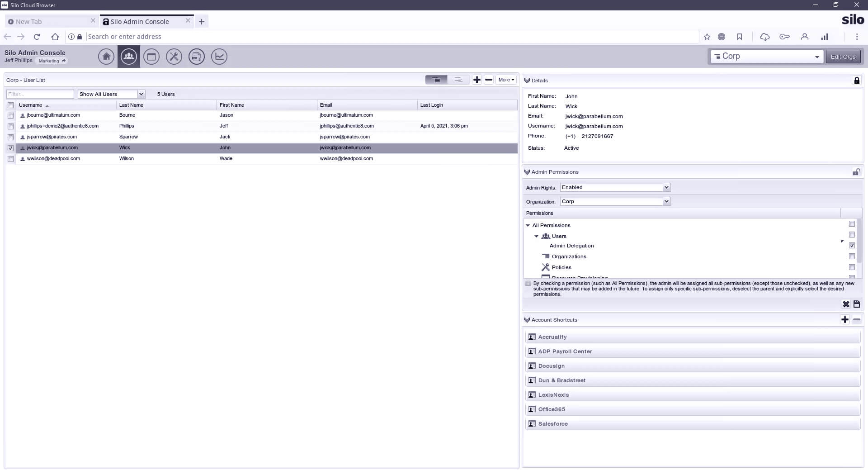The width and height of the screenshot is (868, 470).
Task: Click the Details panel lock icon
Action: [x=856, y=80]
